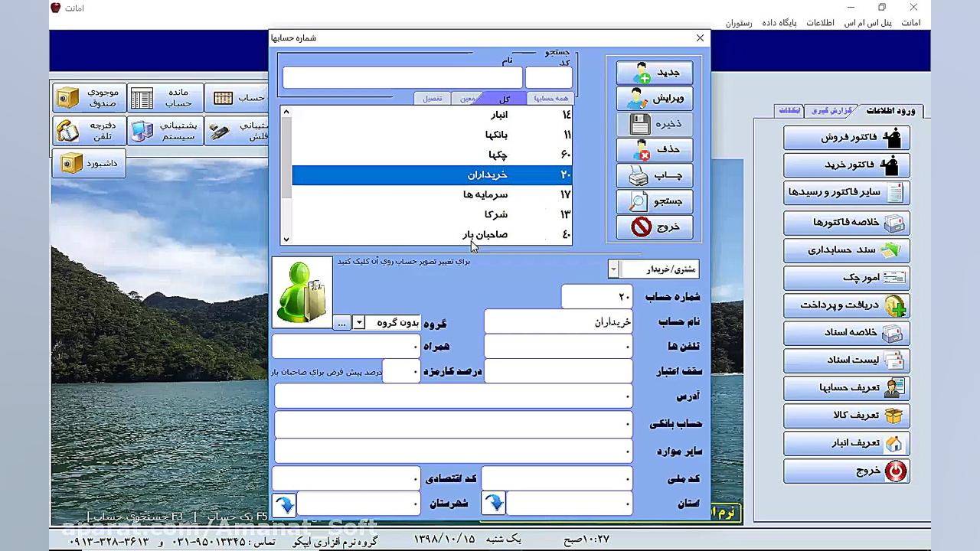Open تعریف کالا (define goods)
The height and width of the screenshot is (551, 980).
(x=845, y=415)
